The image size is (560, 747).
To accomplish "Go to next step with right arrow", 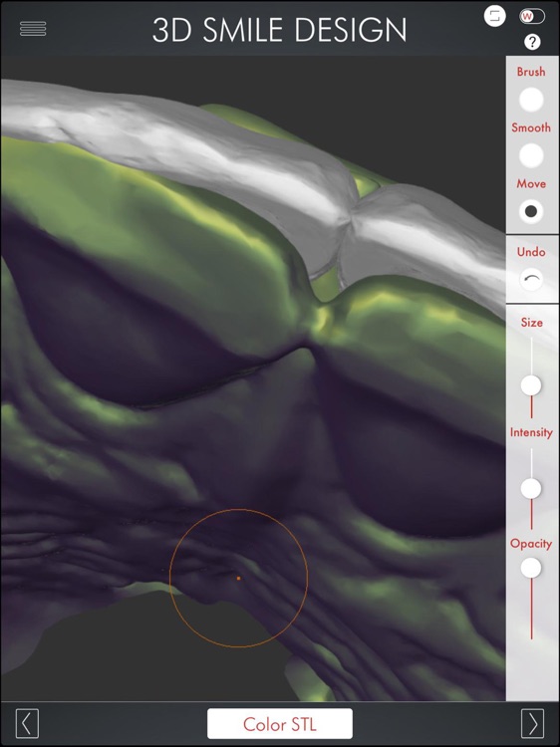I will click(532, 724).
